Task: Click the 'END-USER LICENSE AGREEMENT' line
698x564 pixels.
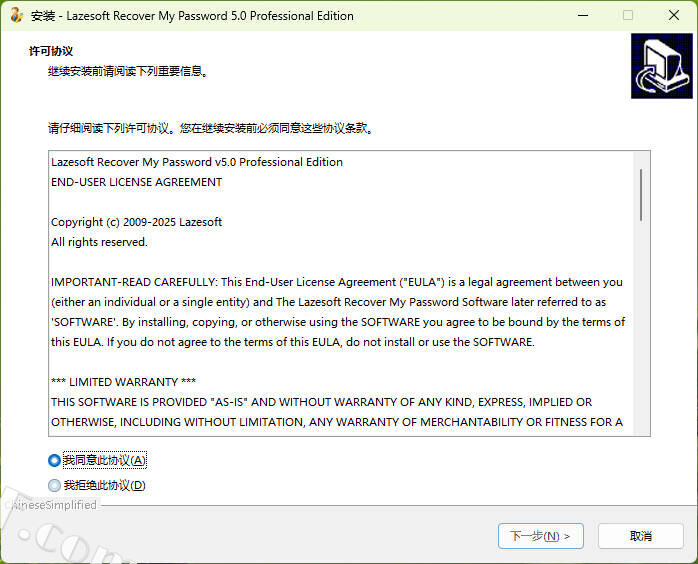Action: tap(137, 182)
